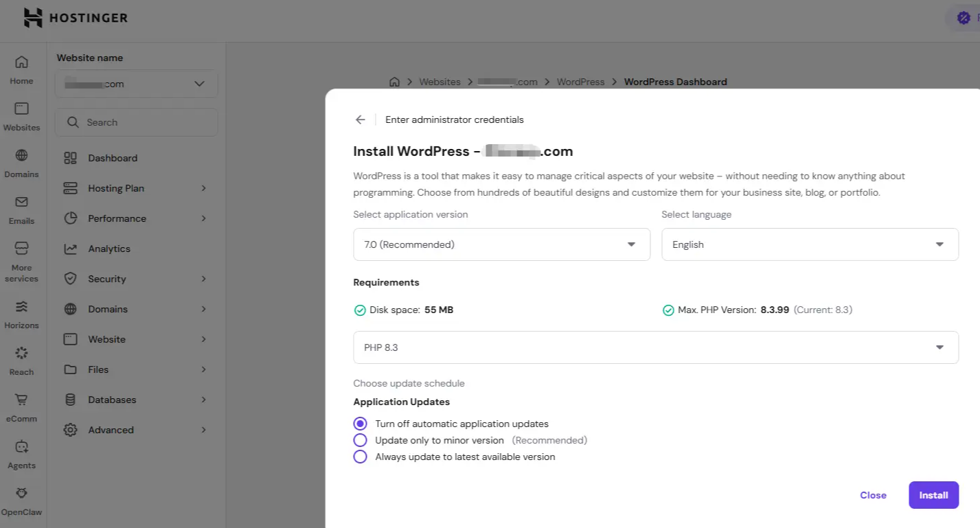Select Always update to latest available version
Viewport: 980px width, 528px height.
(361, 457)
